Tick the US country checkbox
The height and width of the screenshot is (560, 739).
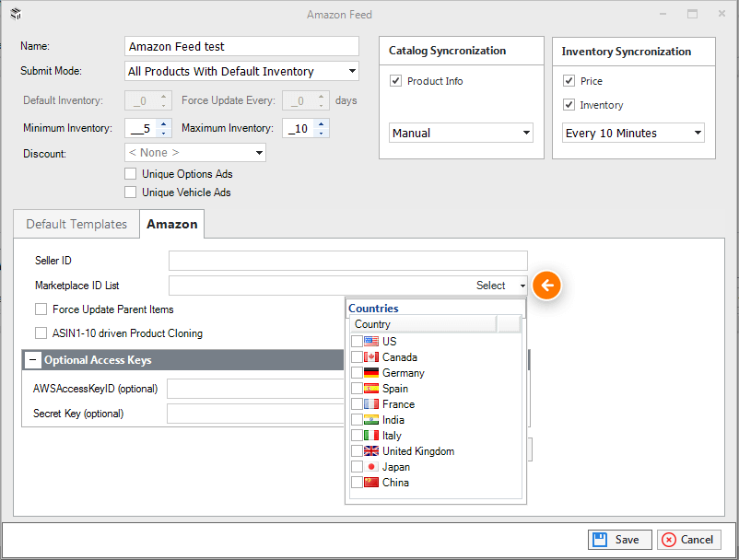pos(357,341)
